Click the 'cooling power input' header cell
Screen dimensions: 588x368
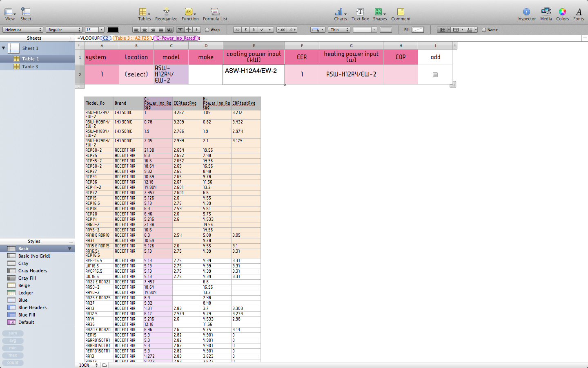[254, 57]
